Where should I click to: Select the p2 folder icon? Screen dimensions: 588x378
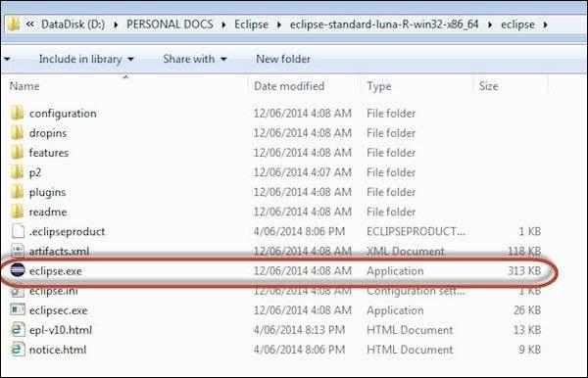(17, 172)
